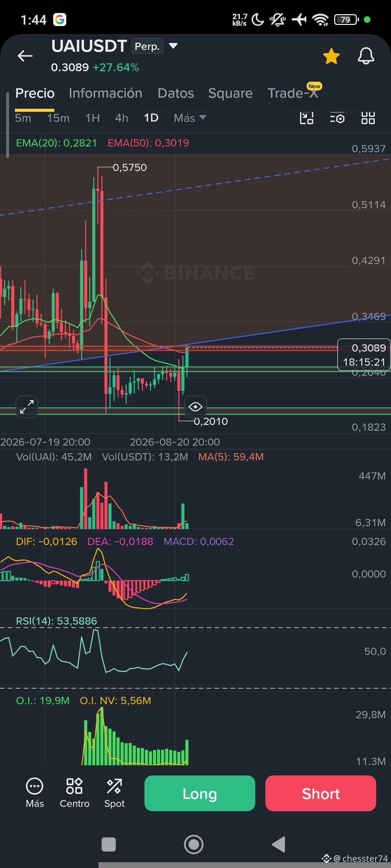Switch to the Precio tab
391x868 pixels.
pos(35,93)
